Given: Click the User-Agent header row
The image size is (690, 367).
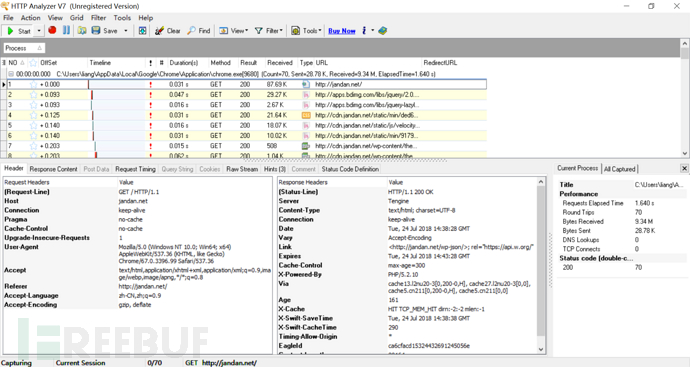Looking at the screenshot, I should 137,254.
